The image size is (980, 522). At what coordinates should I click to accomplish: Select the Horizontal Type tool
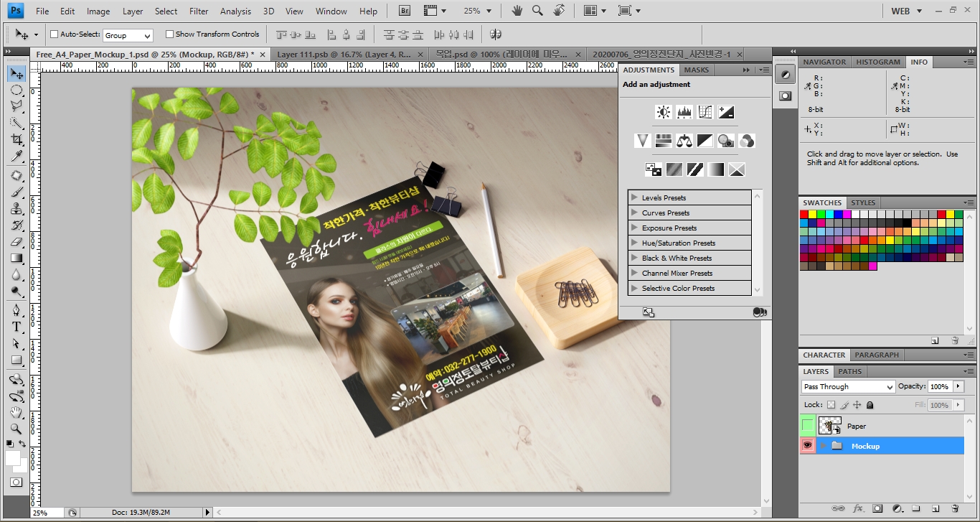click(x=17, y=327)
